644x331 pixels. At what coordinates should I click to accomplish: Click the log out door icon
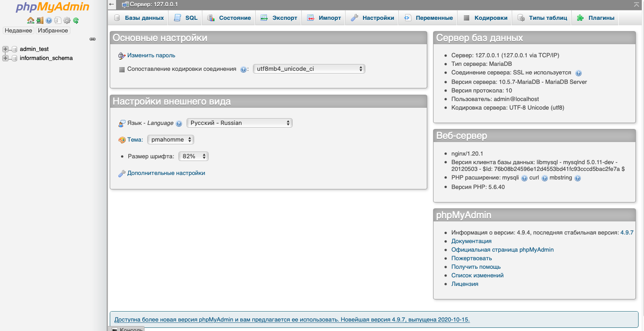point(40,20)
